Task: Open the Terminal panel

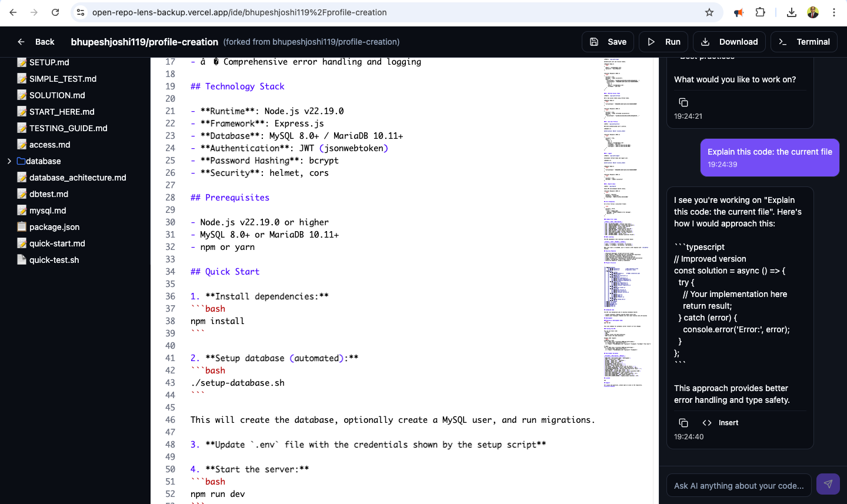Action: [804, 42]
